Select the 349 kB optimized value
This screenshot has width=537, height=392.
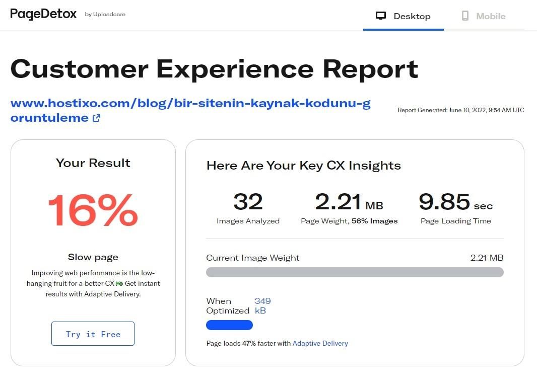click(262, 306)
